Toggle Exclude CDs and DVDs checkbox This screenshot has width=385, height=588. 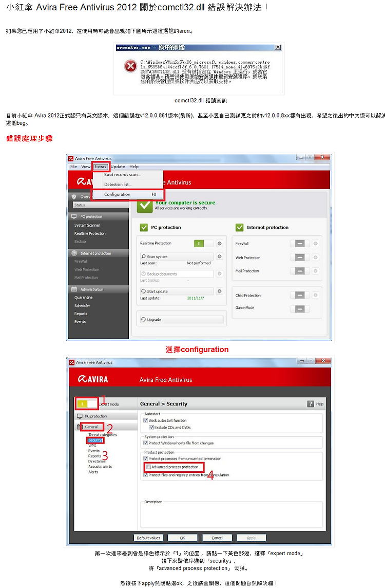(151, 427)
